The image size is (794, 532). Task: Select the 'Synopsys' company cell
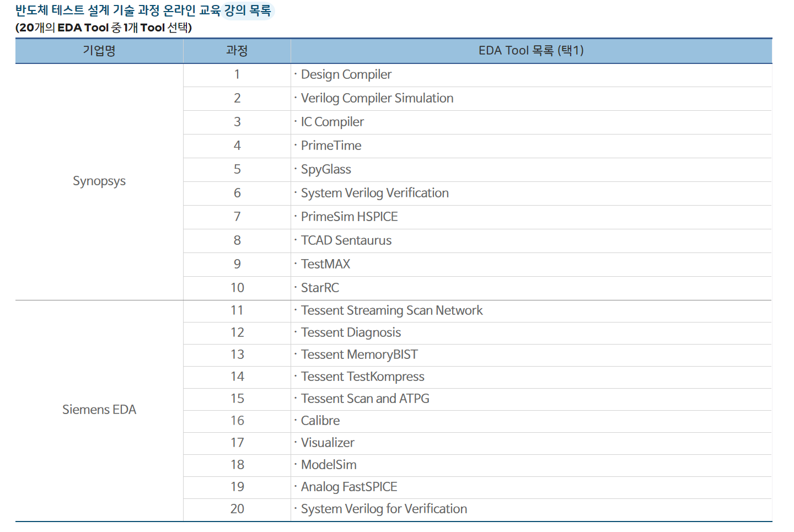[x=99, y=181]
